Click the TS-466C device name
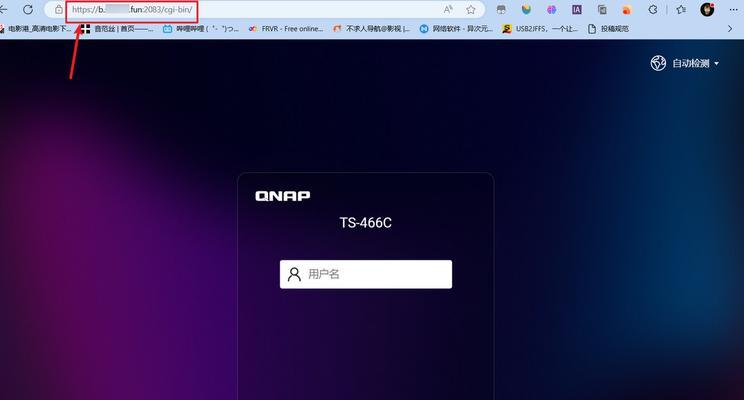 pyautogui.click(x=366, y=223)
